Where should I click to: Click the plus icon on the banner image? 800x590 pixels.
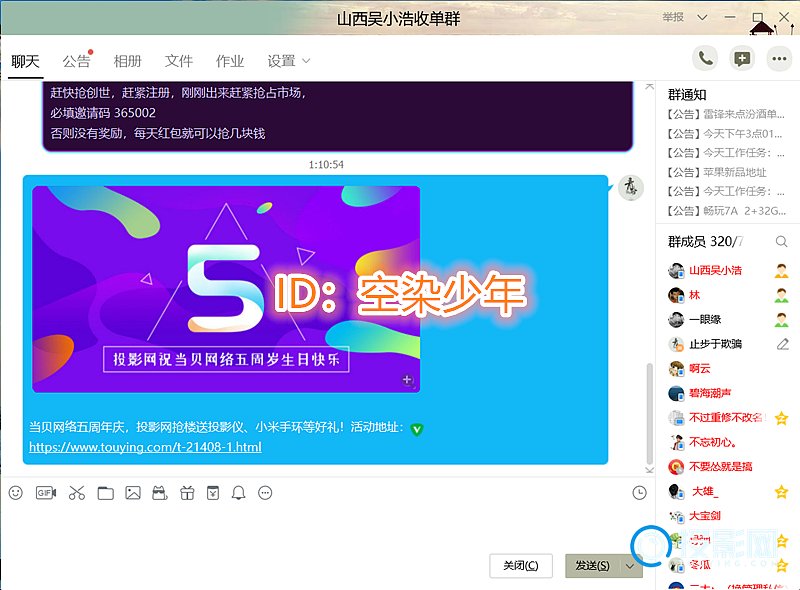click(407, 380)
